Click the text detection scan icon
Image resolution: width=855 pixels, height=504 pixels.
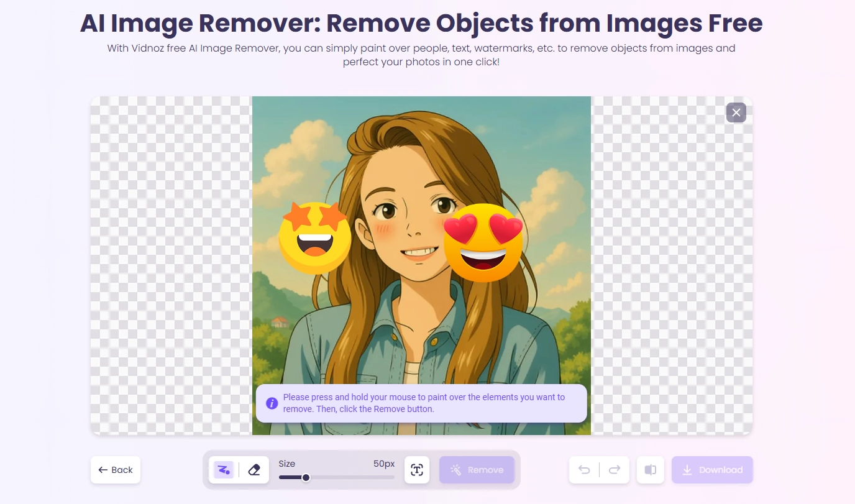[417, 470]
